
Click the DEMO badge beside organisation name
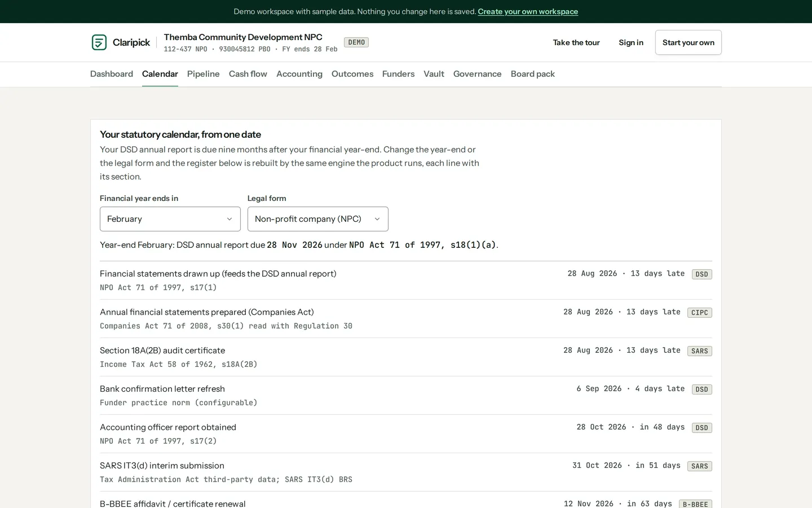pyautogui.click(x=356, y=42)
